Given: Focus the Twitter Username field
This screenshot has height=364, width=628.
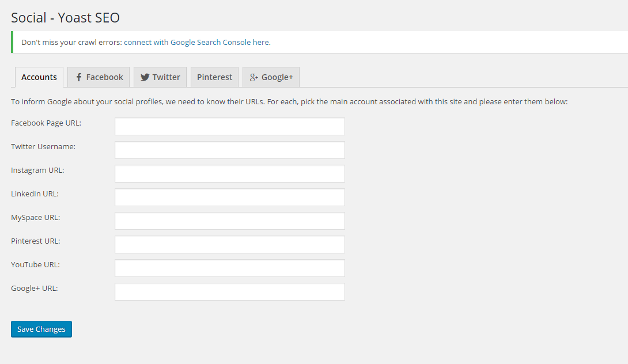Looking at the screenshot, I should (230, 150).
